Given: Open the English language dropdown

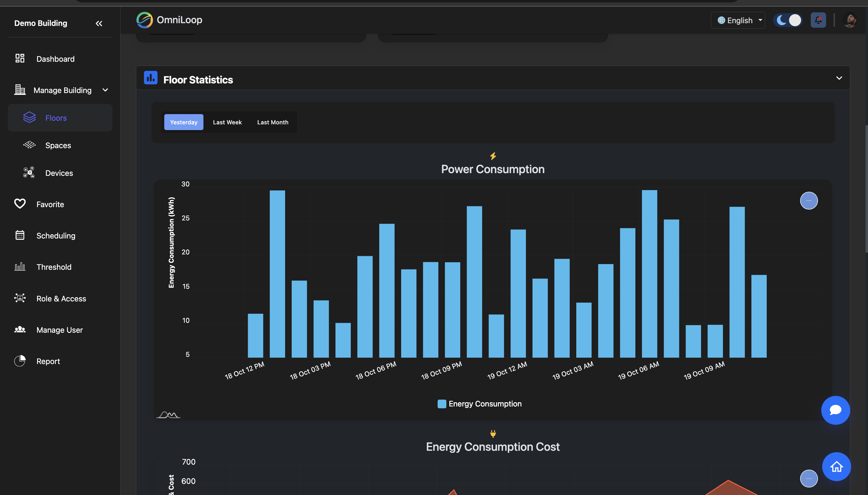Looking at the screenshot, I should point(738,20).
